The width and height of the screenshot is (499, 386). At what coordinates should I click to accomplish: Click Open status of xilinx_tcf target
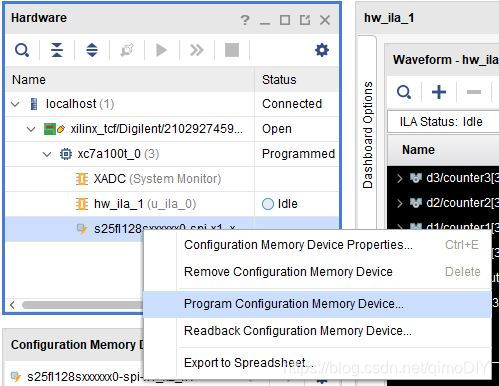277,129
